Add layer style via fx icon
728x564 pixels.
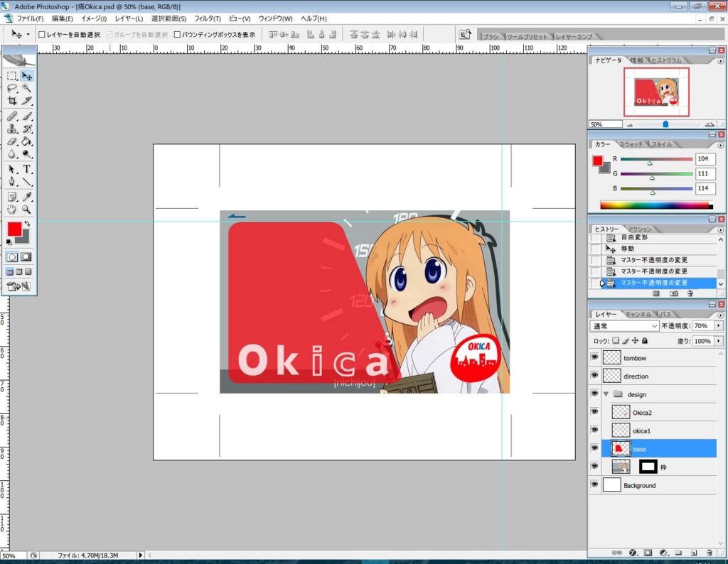click(632, 553)
